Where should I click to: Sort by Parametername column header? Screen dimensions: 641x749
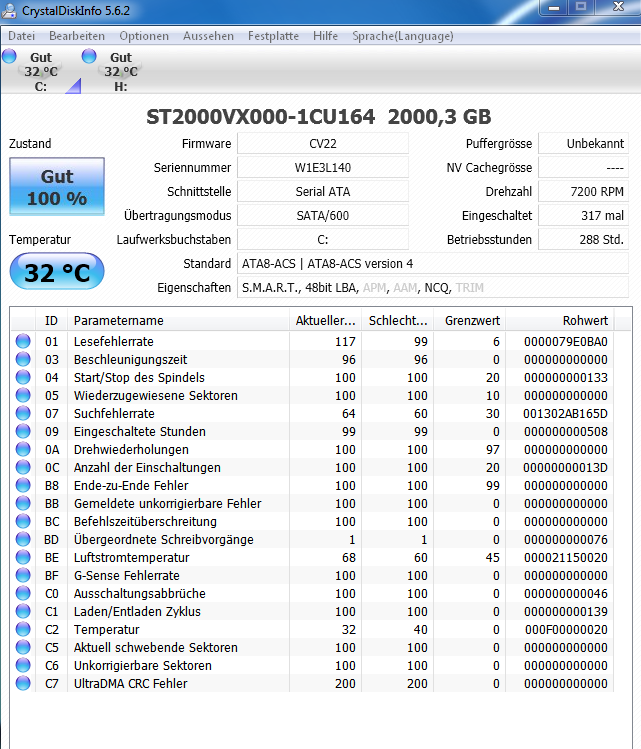pyautogui.click(x=179, y=321)
